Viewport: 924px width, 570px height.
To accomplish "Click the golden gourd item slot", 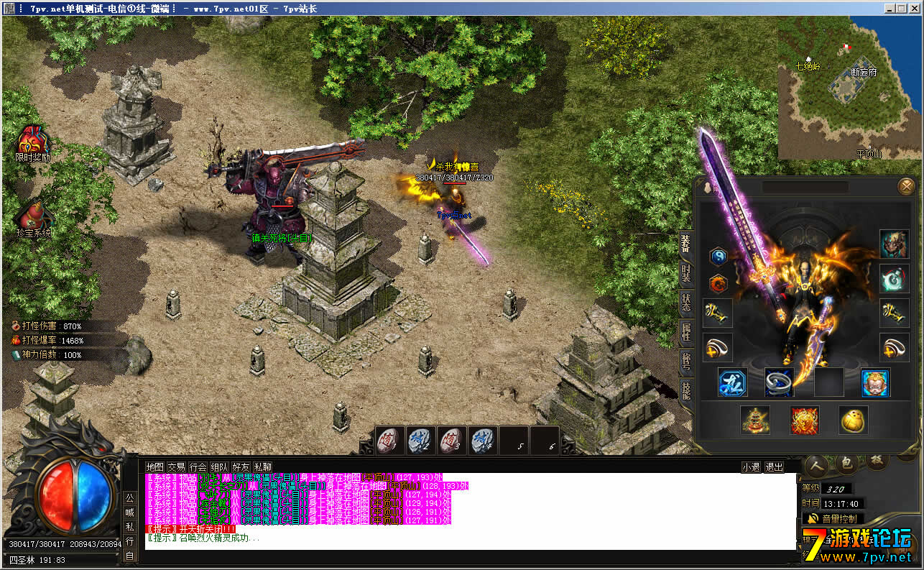I will [854, 420].
